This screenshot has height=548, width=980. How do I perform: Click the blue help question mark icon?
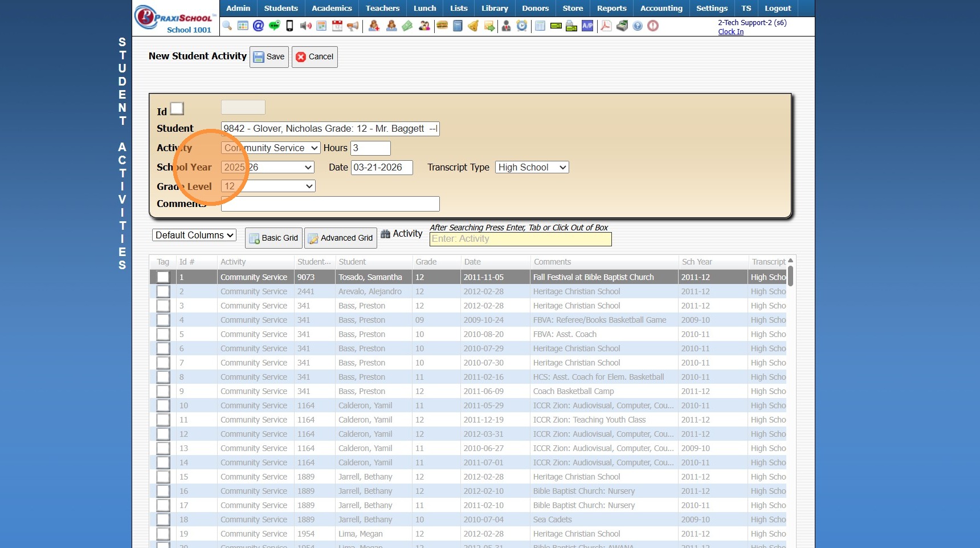click(638, 26)
